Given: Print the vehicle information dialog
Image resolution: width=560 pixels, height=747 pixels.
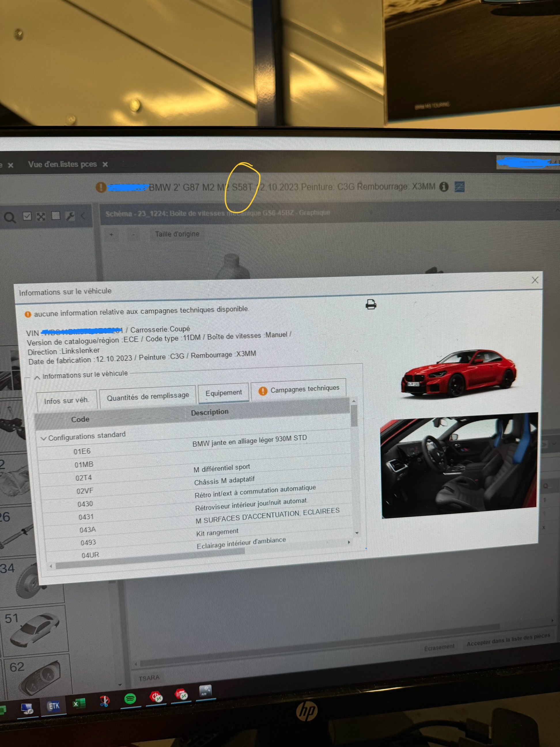Looking at the screenshot, I should click(x=371, y=305).
